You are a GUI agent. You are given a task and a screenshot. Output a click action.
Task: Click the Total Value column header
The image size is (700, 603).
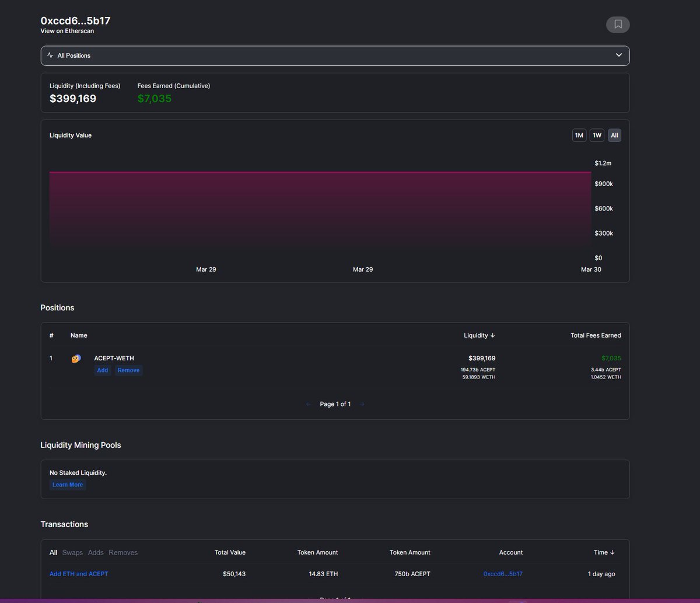230,552
